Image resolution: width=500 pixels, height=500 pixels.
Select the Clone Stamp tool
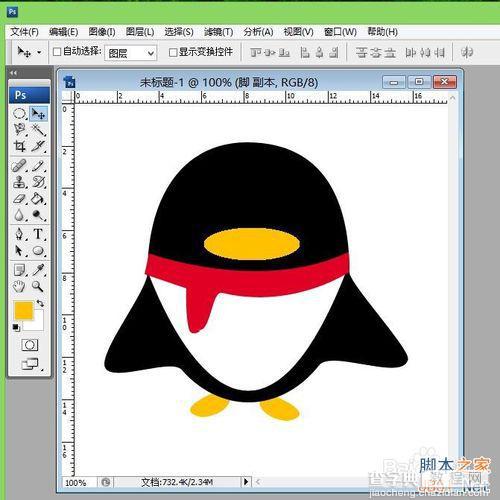20,182
